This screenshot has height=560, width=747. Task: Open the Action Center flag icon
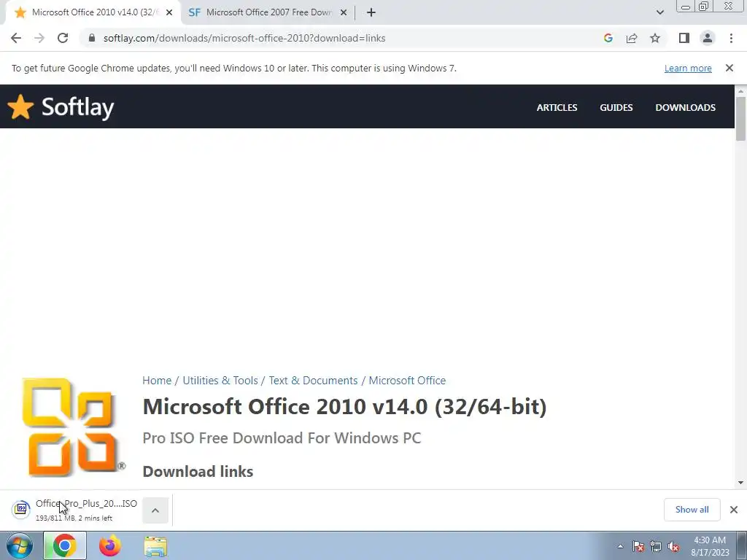[638, 546]
